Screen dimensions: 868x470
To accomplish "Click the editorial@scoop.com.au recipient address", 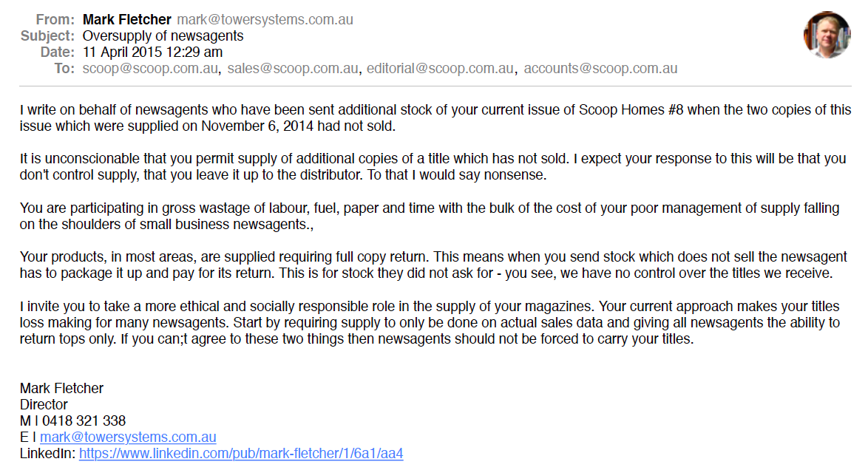I will click(x=440, y=69).
